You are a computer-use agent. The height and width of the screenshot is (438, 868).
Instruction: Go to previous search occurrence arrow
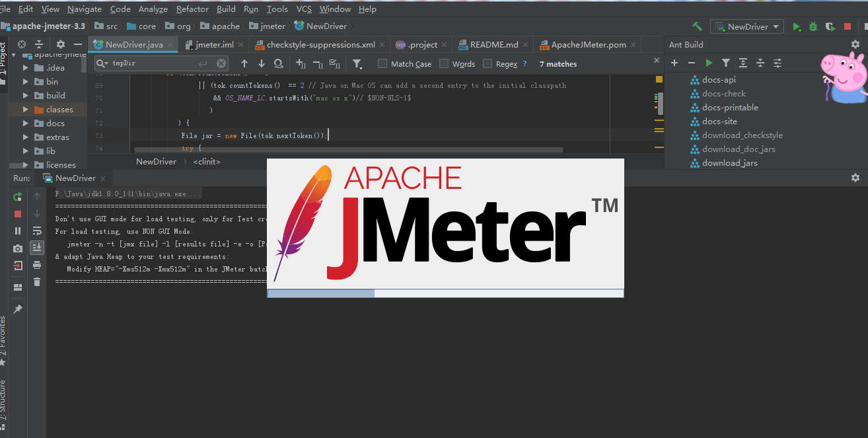244,63
